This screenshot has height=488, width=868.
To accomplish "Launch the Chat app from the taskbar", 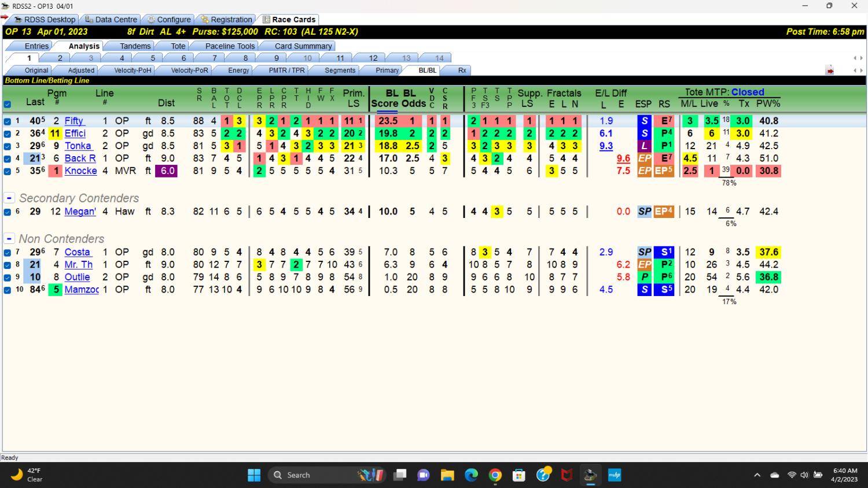I will 424,475.
